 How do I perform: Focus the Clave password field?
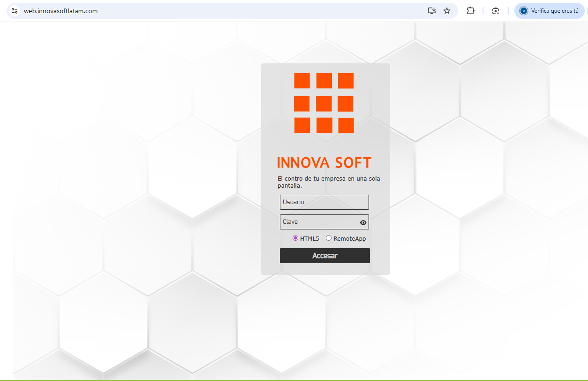(319, 222)
